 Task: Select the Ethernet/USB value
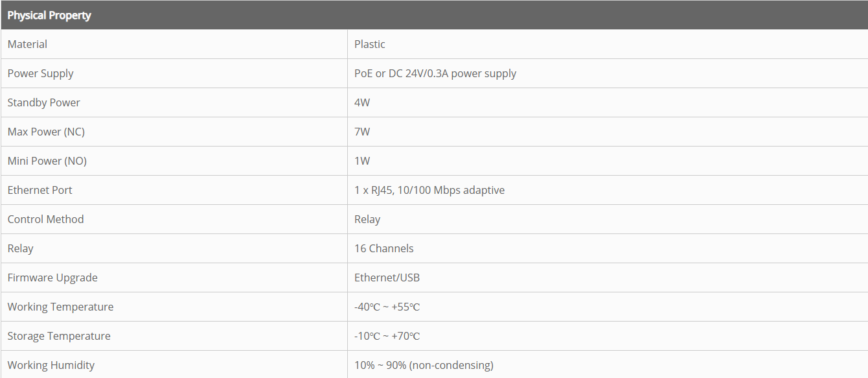pyautogui.click(x=387, y=278)
